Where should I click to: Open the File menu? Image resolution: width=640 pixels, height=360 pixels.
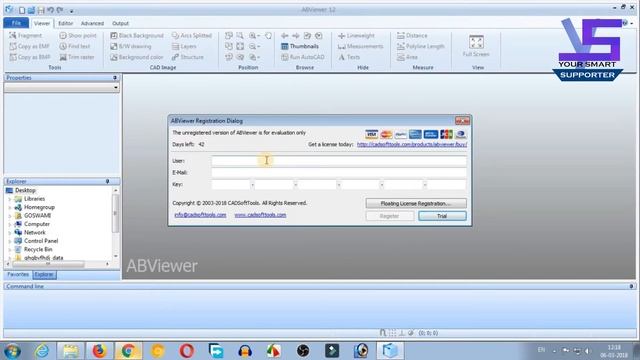click(16, 23)
